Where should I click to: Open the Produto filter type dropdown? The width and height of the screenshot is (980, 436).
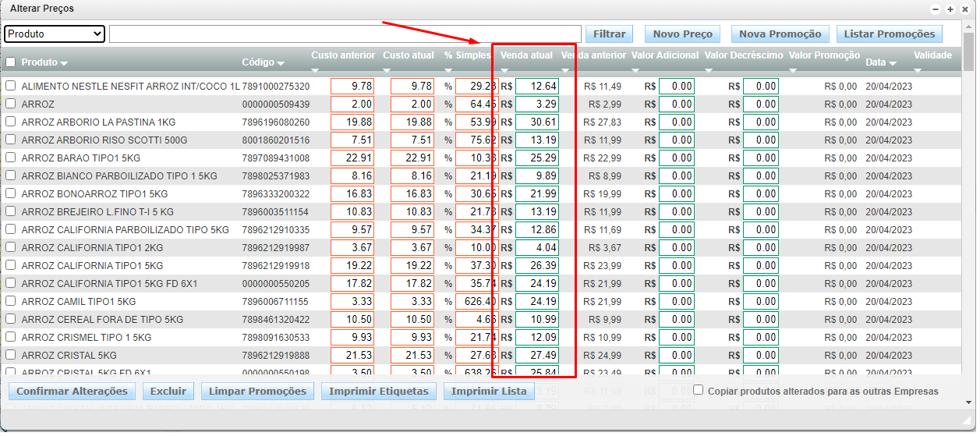point(55,34)
